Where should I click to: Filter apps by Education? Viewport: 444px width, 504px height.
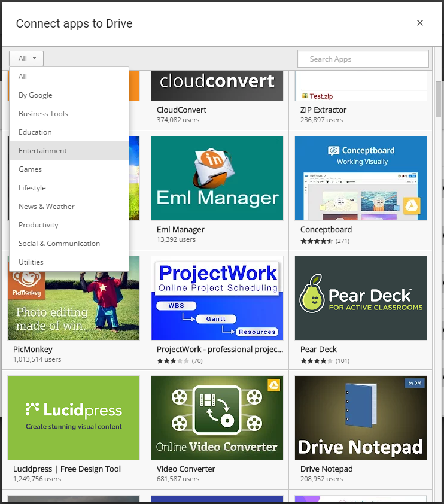click(69, 132)
